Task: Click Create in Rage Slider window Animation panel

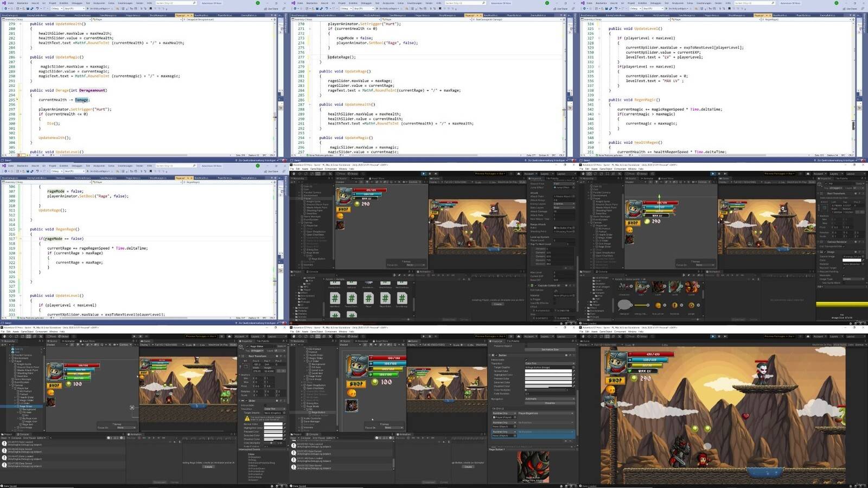Action: (x=208, y=467)
